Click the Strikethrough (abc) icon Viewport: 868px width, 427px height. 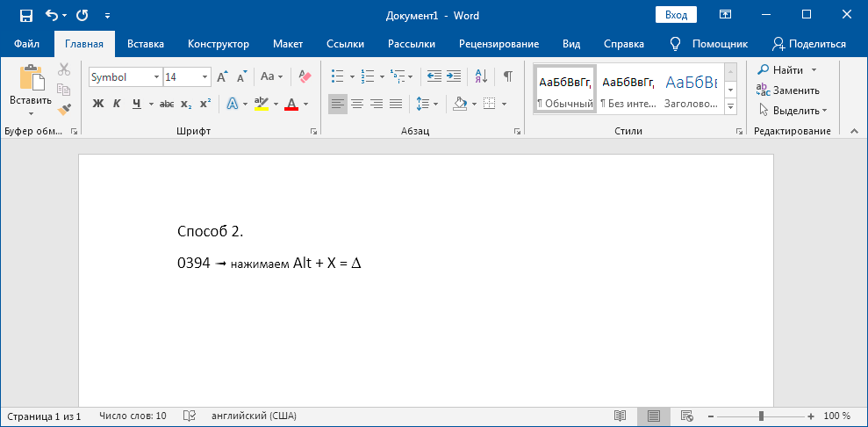[x=167, y=104]
